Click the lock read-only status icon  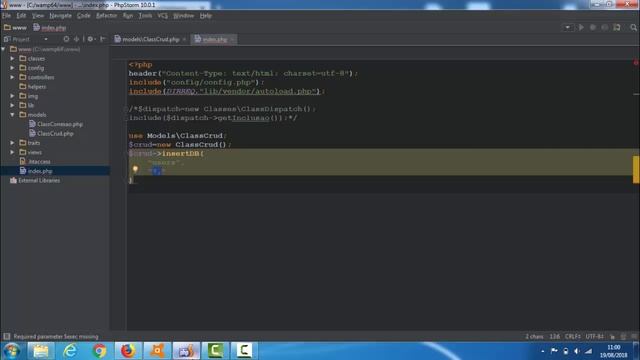click(612, 336)
